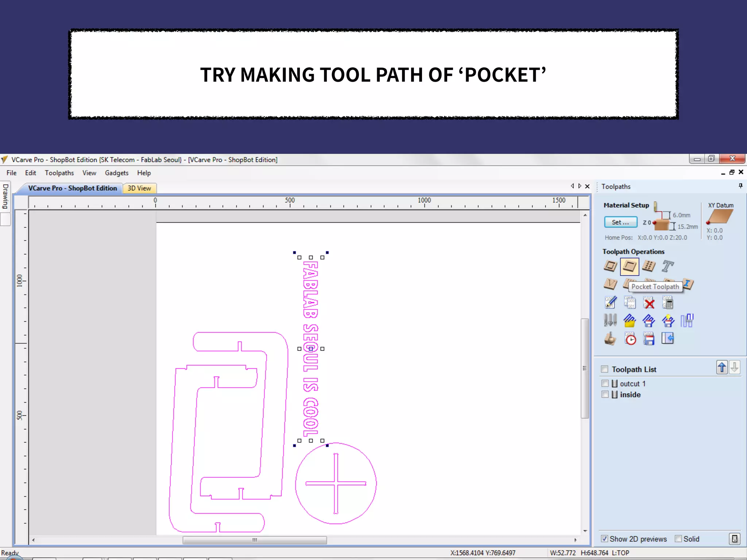Image resolution: width=747 pixels, height=560 pixels.
Task: Delete toolpath with the red X icon
Action: (x=649, y=302)
